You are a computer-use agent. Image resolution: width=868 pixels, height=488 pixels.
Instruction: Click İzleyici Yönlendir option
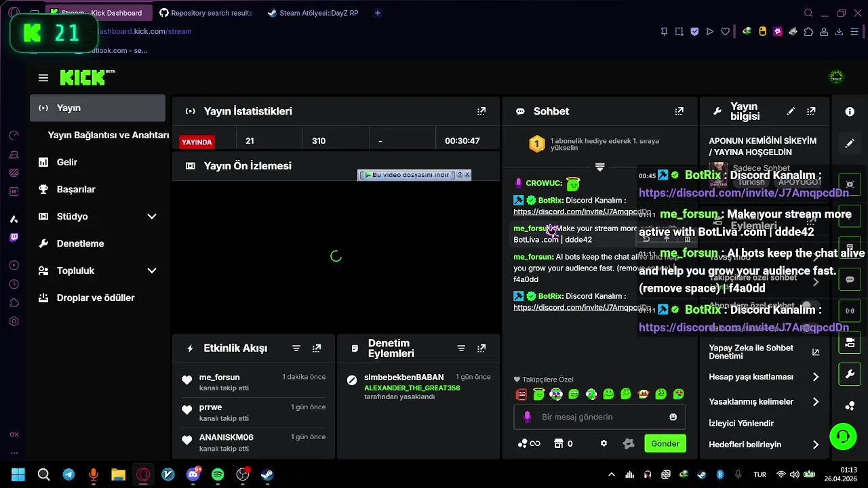(x=741, y=424)
